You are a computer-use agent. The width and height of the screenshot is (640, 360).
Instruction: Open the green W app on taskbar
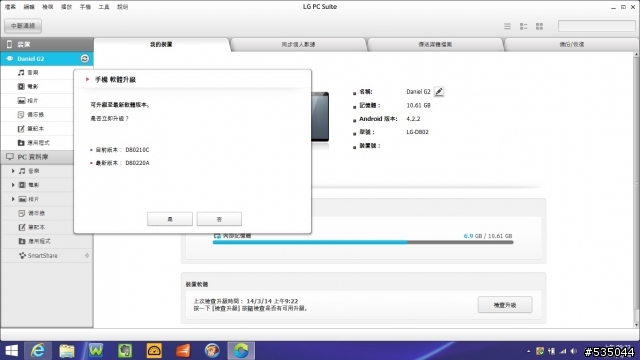96,351
